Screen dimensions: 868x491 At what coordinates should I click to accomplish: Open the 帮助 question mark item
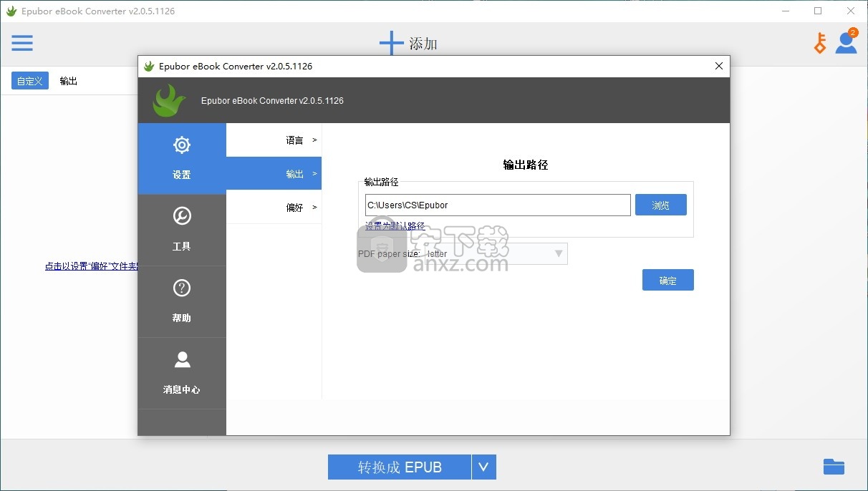pyautogui.click(x=182, y=301)
